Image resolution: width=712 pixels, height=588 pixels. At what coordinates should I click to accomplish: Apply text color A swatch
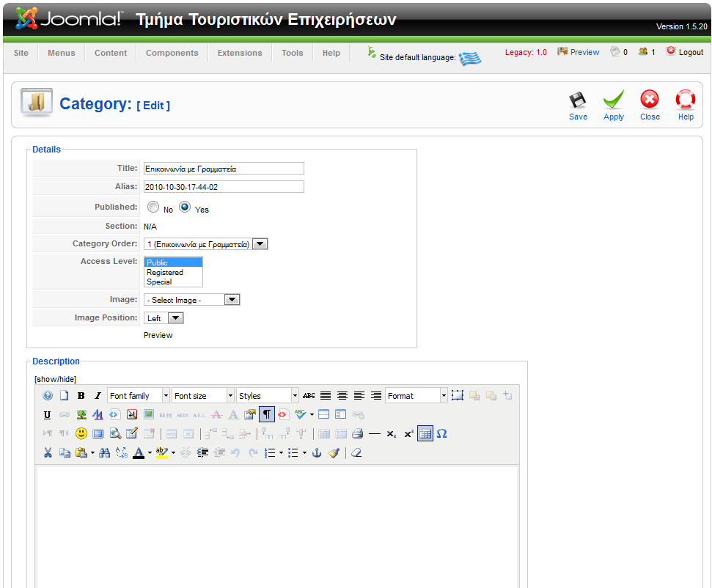pos(139,452)
